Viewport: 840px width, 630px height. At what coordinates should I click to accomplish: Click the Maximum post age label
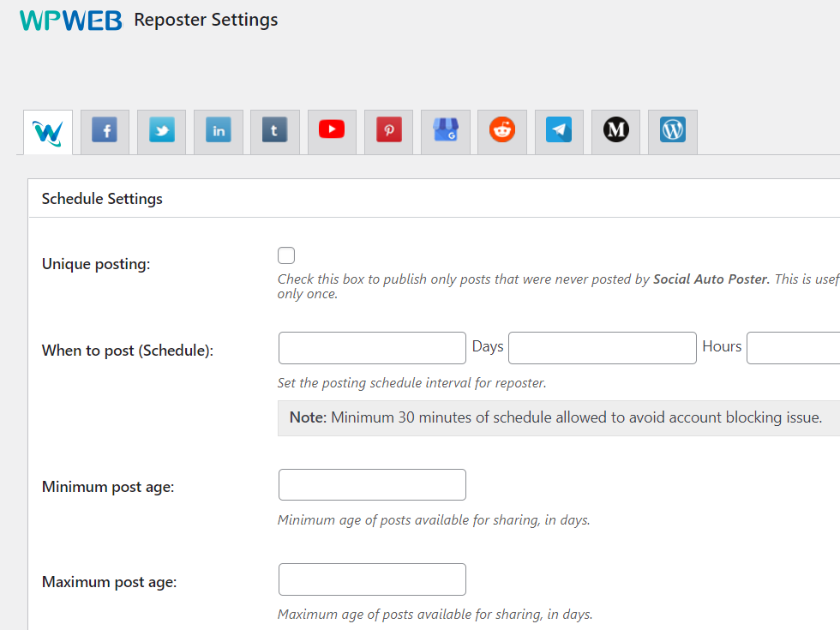pos(110,582)
